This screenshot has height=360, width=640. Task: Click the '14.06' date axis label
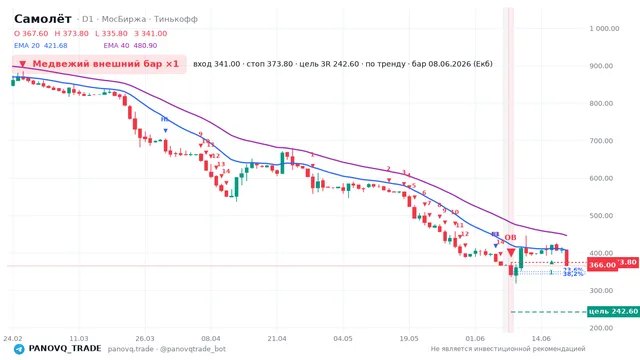[541, 338]
